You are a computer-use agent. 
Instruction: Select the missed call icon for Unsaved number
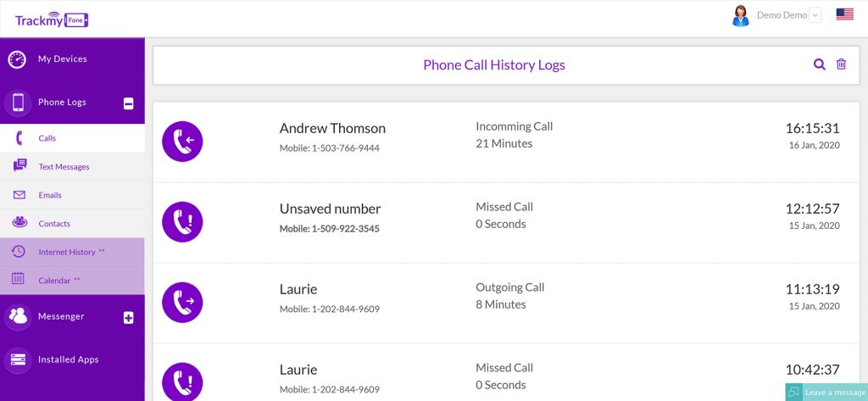pyautogui.click(x=182, y=222)
